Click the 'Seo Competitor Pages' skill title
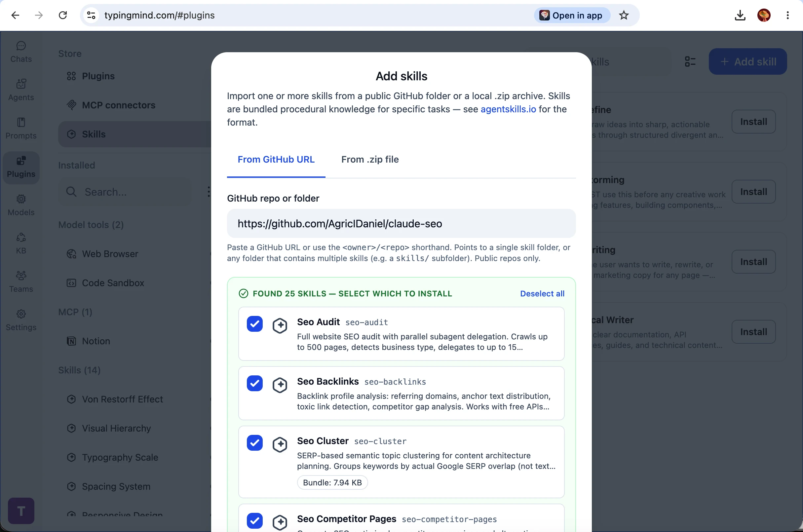 (x=346, y=519)
